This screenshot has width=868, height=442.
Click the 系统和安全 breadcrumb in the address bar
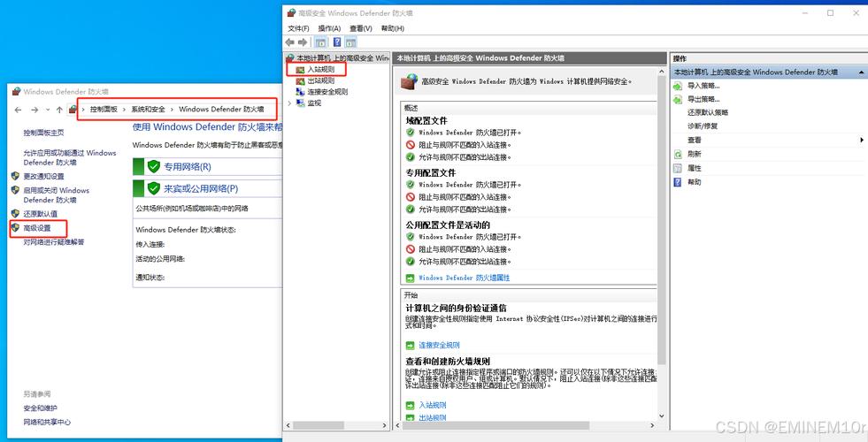[x=148, y=110]
